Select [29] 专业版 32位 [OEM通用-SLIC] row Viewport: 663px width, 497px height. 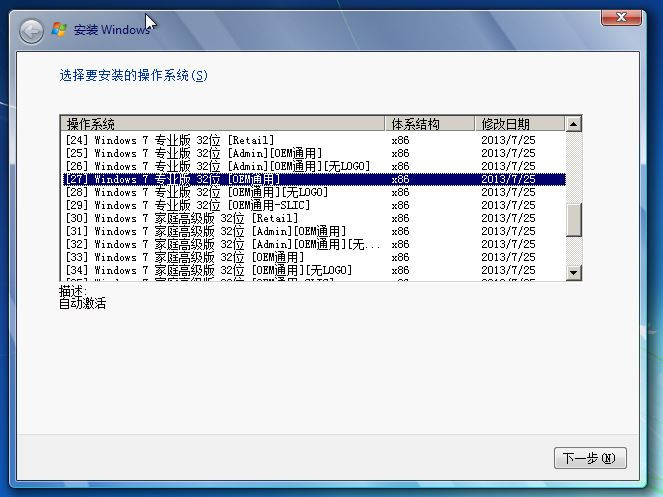coord(314,205)
